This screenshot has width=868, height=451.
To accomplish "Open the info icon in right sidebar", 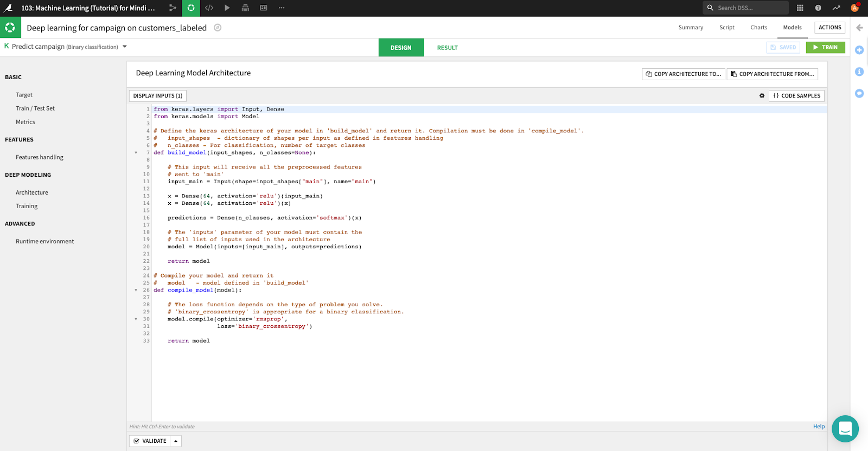I will coord(859,72).
